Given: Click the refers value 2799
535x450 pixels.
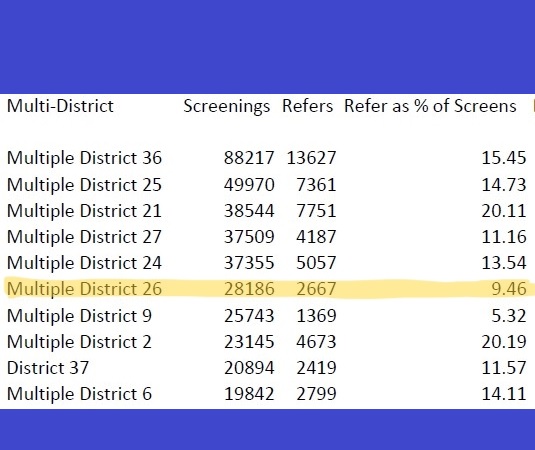Looking at the screenshot, I should click(316, 394).
